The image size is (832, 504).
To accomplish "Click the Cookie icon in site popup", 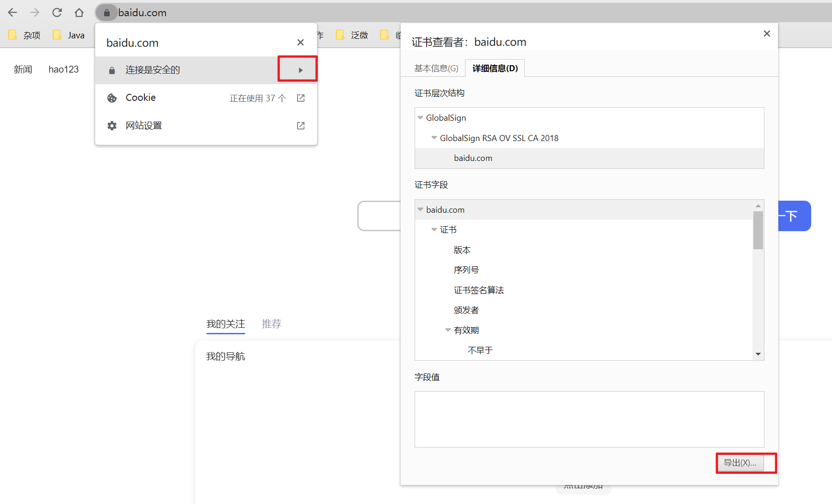I will (x=112, y=98).
